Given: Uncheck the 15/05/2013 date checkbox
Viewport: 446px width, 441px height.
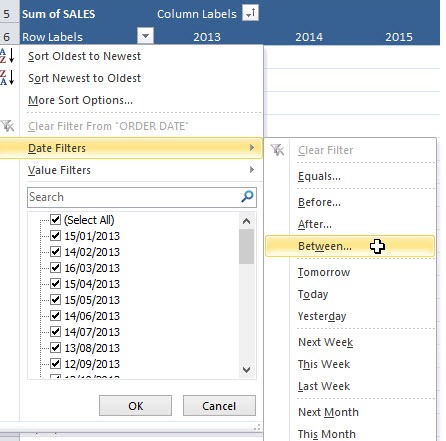Looking at the screenshot, I should coord(55,299).
